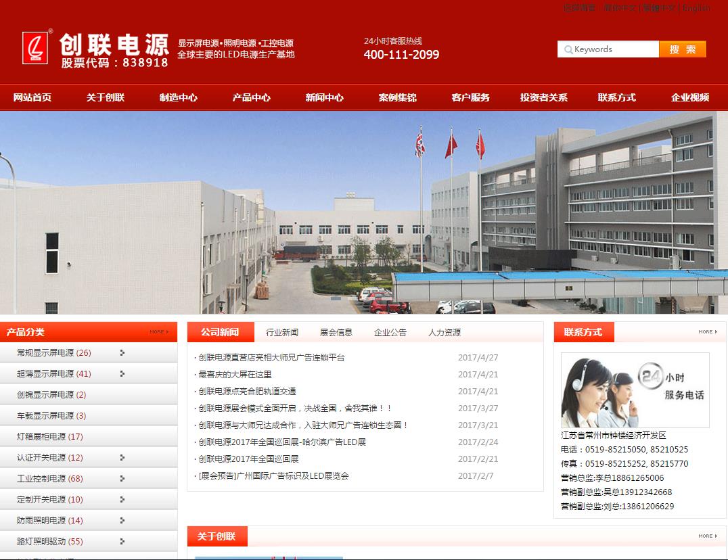Screen dimensions: 728x560
Task: Switch language to 繁體中文
Action: click(658, 8)
